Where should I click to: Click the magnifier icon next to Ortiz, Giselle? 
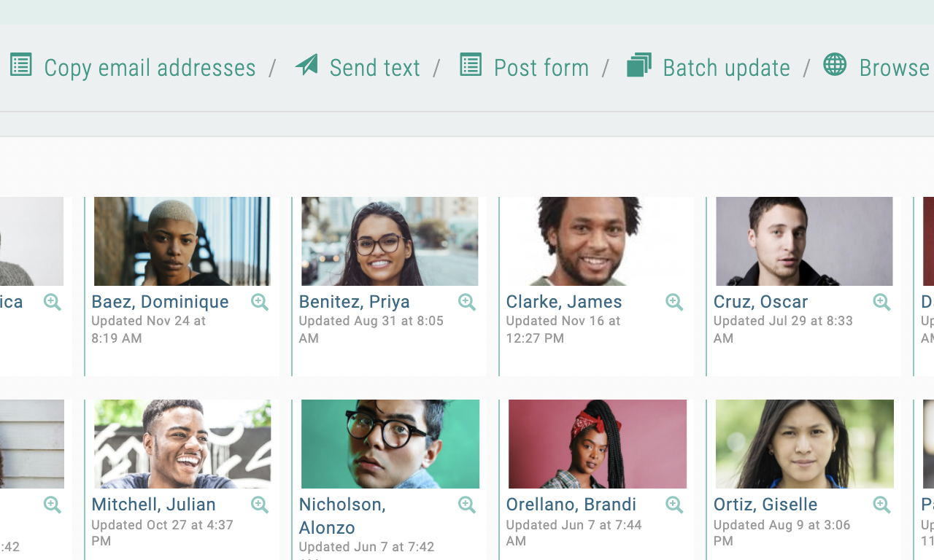881,505
